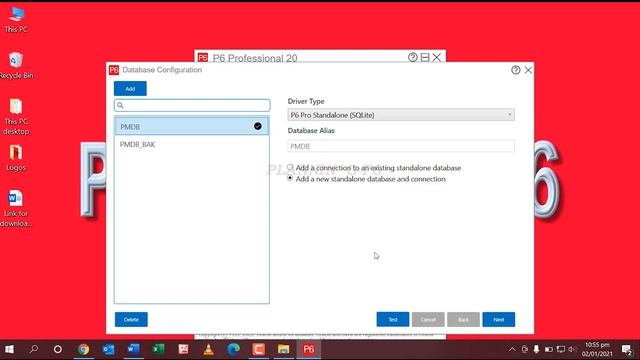The height and width of the screenshot is (360, 640).
Task: Open Outlook from the taskbar
Action: [109, 349]
